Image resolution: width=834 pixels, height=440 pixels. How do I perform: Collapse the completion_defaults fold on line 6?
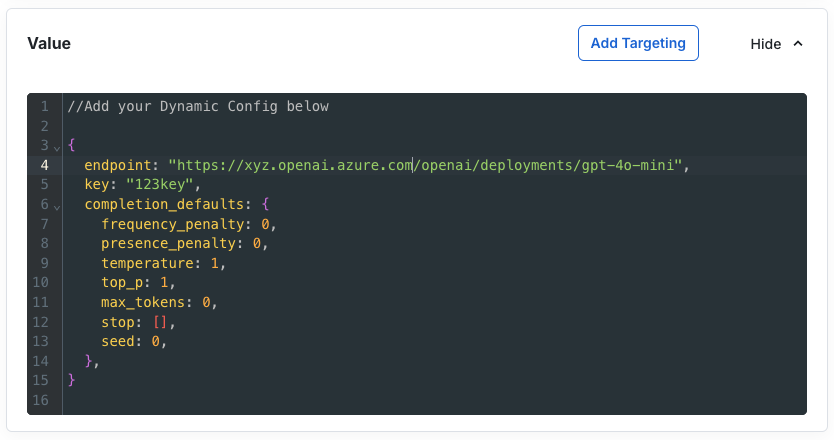[x=57, y=206]
